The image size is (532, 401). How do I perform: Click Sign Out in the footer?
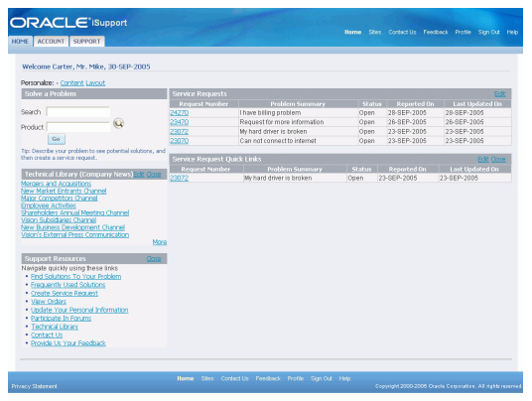322,378
